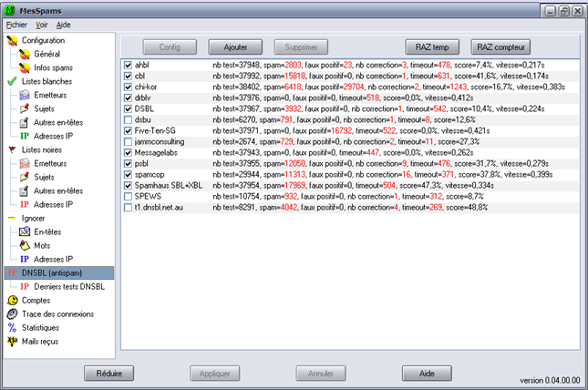588x390 pixels.
Task: Click the Listes noires icon in tree
Action: 12,149
